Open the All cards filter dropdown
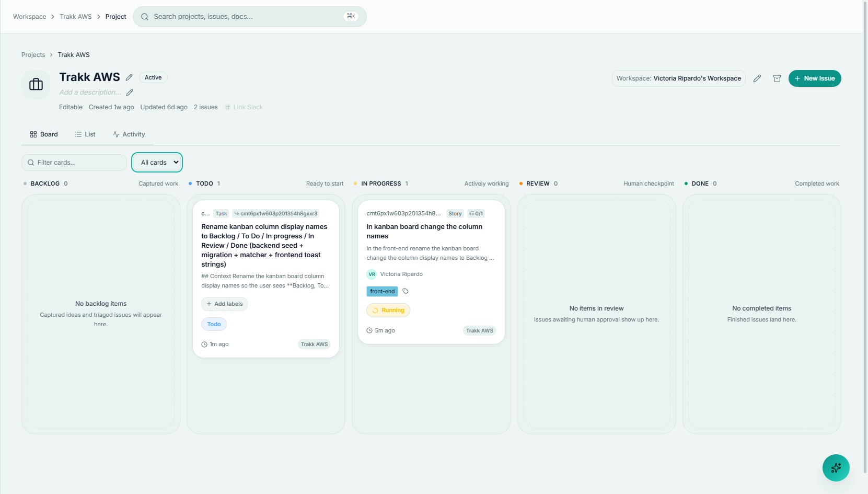Viewport: 868px width, 494px height. tap(157, 163)
